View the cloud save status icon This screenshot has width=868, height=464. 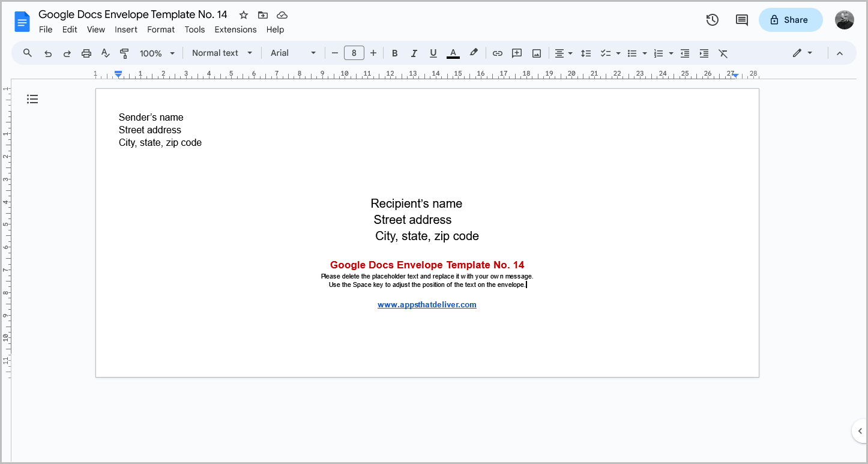coord(282,15)
